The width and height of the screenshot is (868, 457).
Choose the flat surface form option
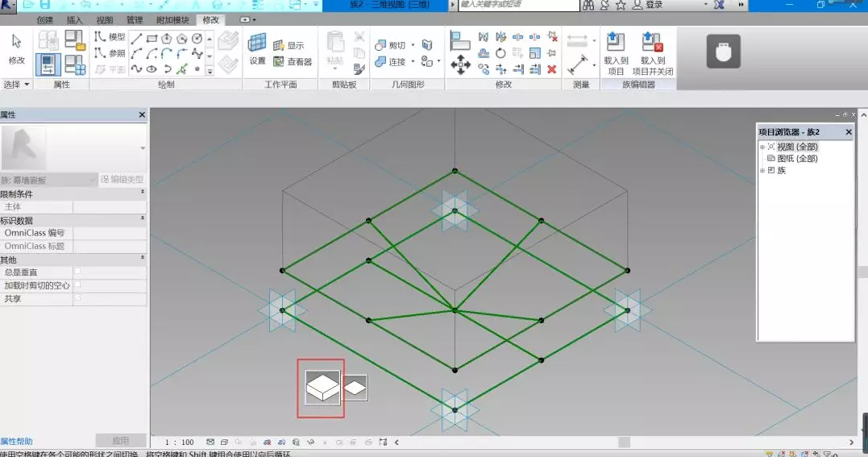point(355,388)
